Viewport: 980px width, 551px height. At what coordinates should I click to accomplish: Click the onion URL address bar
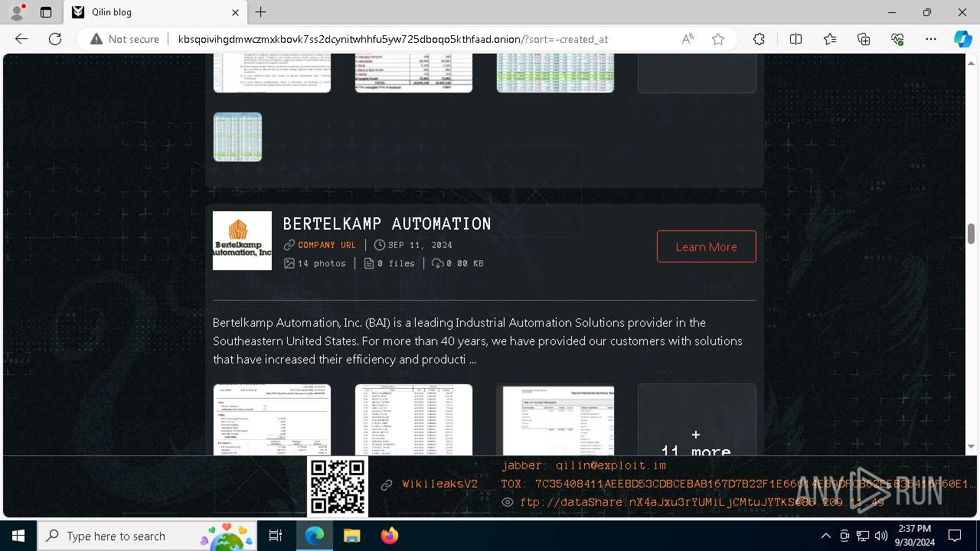tap(393, 39)
